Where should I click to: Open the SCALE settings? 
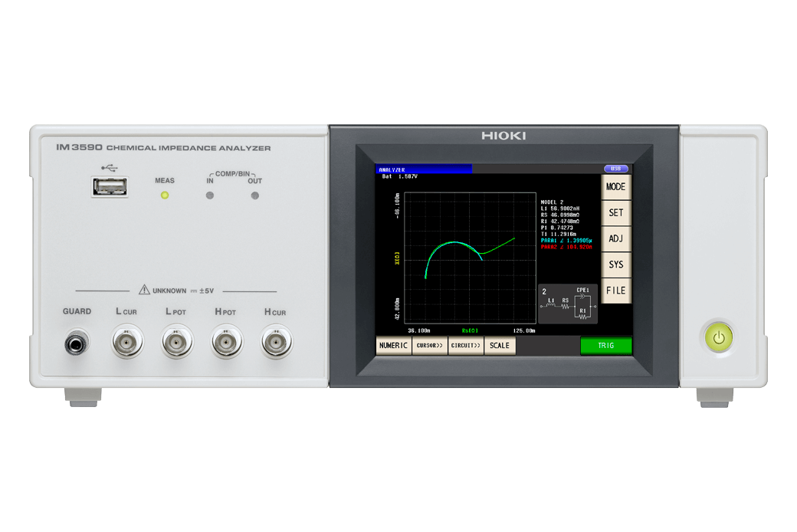click(500, 346)
